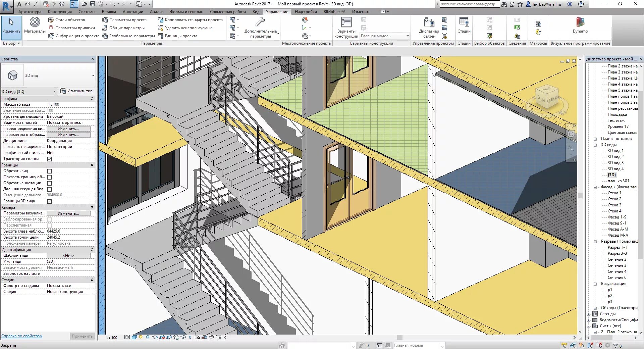The image size is (644, 349).
Task: Click Изменить тип (Edit Type) button
Action: click(76, 91)
